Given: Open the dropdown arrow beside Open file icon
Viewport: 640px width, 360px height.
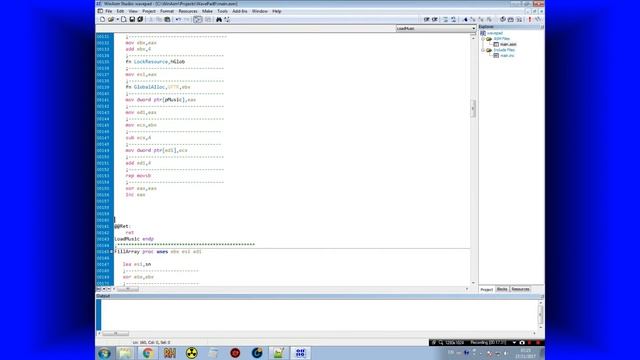Looking at the screenshot, I should (118, 20).
